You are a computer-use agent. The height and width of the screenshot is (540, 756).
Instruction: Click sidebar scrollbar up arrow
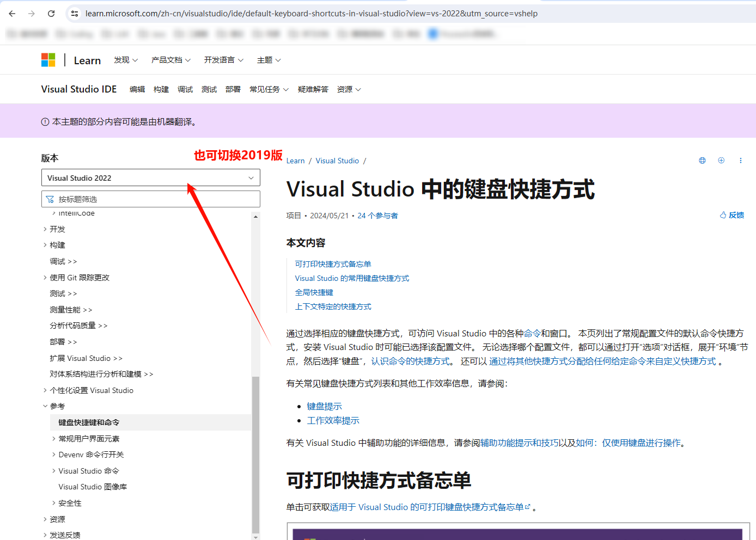click(255, 217)
